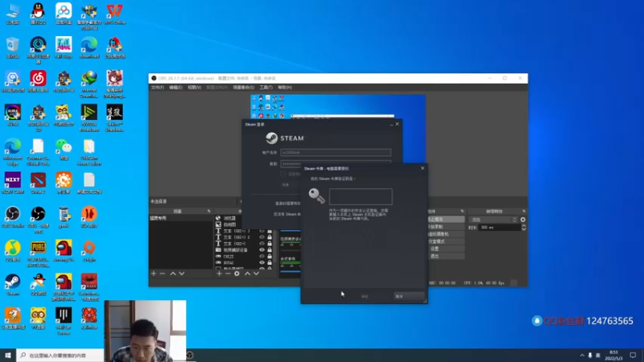This screenshot has width=644, height=362.
Task: Launch Microsoft Edge desktop shortcut
Action: pyautogui.click(x=13, y=152)
